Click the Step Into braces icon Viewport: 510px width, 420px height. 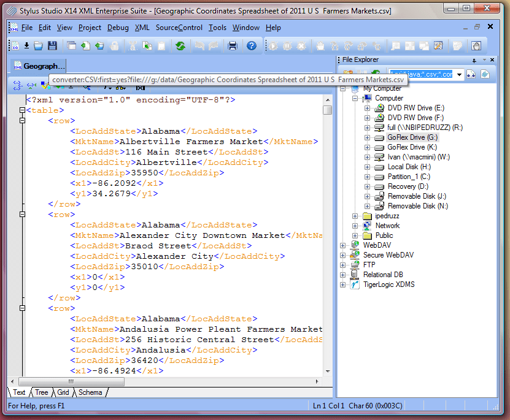click(334, 46)
